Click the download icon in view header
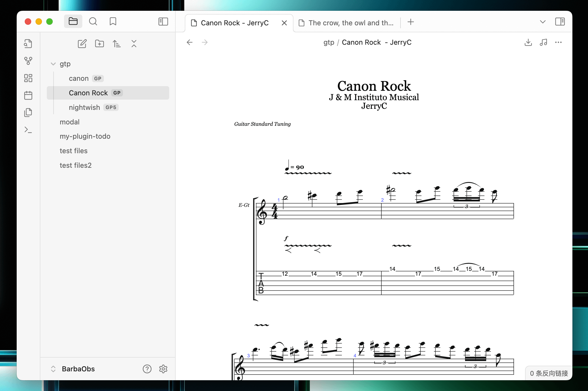Screen dimensions: 588x391 click(x=528, y=42)
